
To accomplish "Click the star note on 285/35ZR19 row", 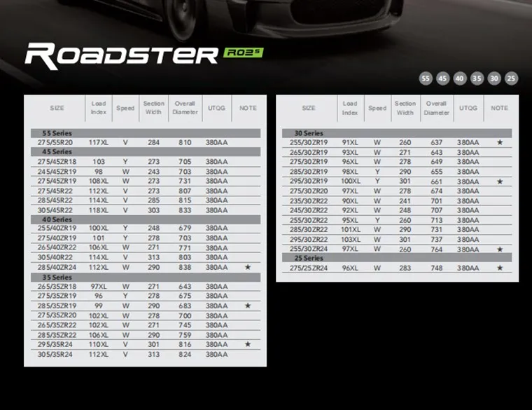I will click(248, 306).
